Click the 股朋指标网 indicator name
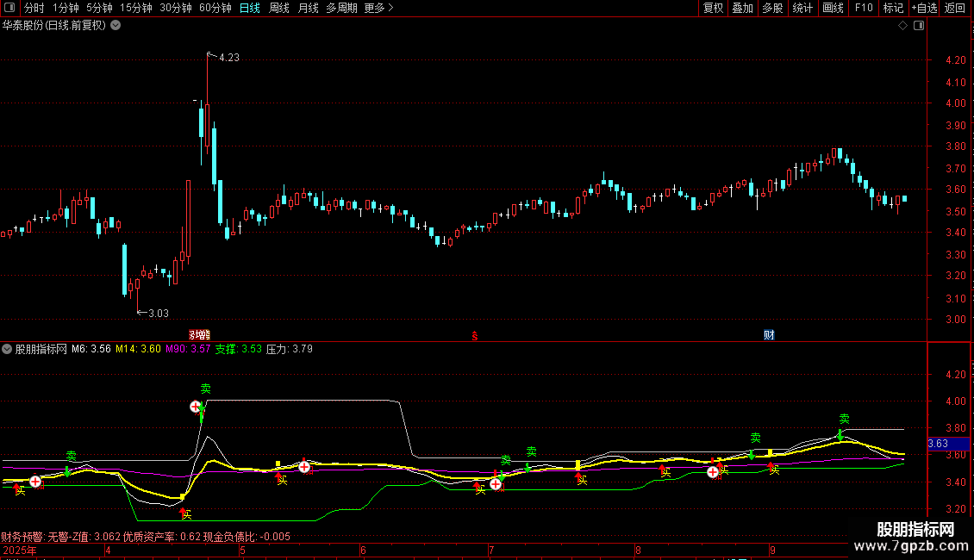This screenshot has height=560, width=974. [41, 350]
